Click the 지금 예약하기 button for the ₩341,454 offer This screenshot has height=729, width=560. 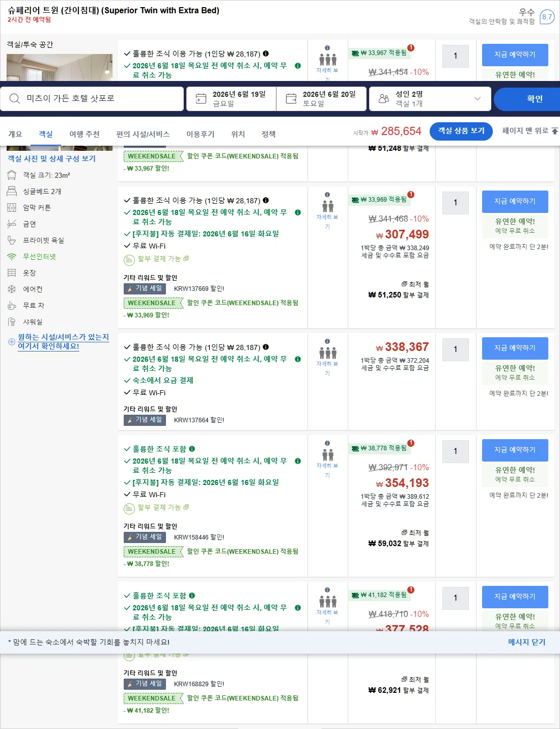coord(515,55)
